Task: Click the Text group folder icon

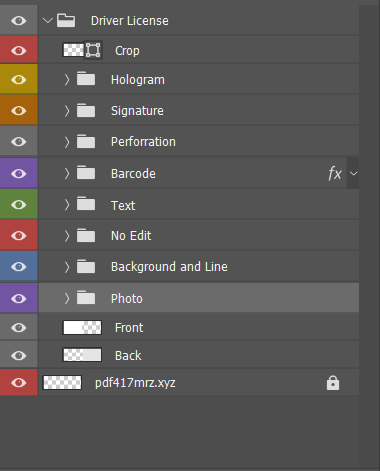Action: tap(86, 204)
